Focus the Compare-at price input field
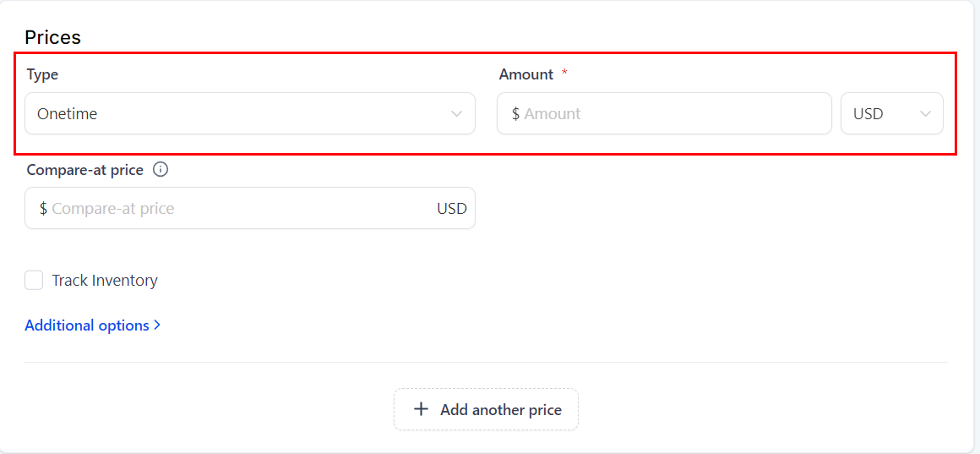Viewport: 980px width, 454px height. [237, 209]
